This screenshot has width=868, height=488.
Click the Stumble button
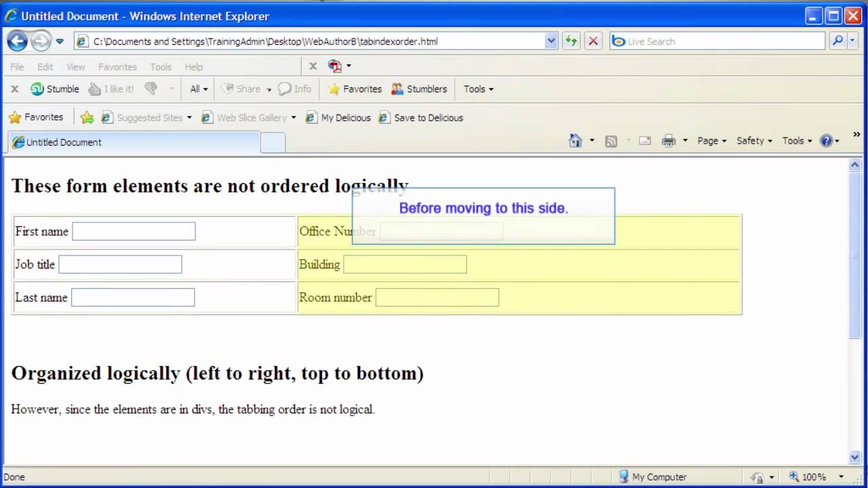click(55, 89)
